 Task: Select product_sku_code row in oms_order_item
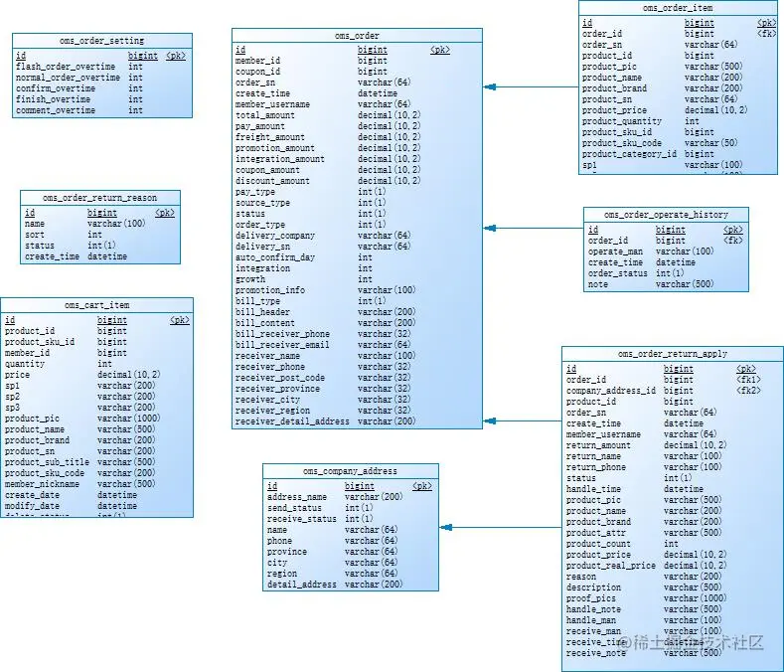pos(679,143)
